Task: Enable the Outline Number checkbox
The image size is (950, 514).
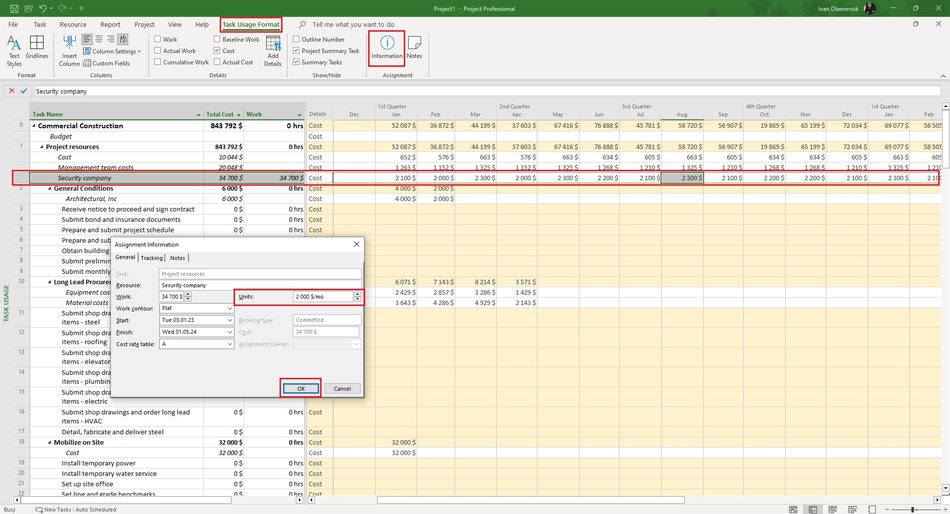Action: [296, 39]
